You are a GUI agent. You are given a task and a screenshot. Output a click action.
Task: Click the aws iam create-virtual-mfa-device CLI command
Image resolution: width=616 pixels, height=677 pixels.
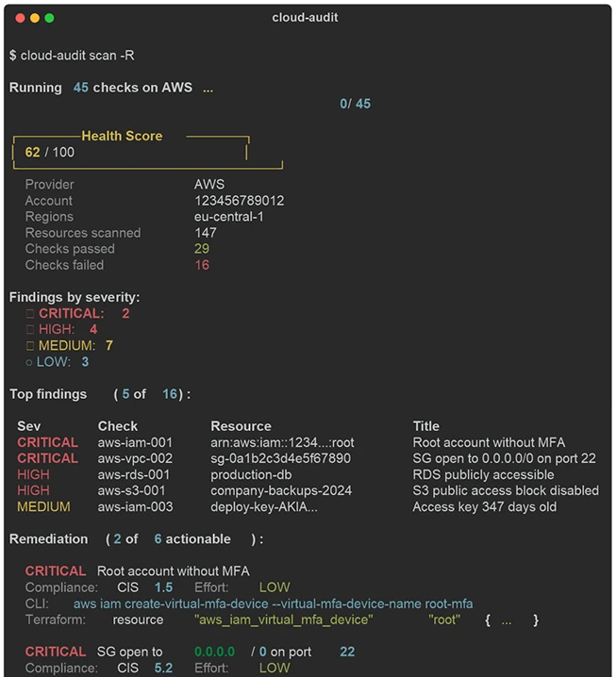[x=273, y=603]
